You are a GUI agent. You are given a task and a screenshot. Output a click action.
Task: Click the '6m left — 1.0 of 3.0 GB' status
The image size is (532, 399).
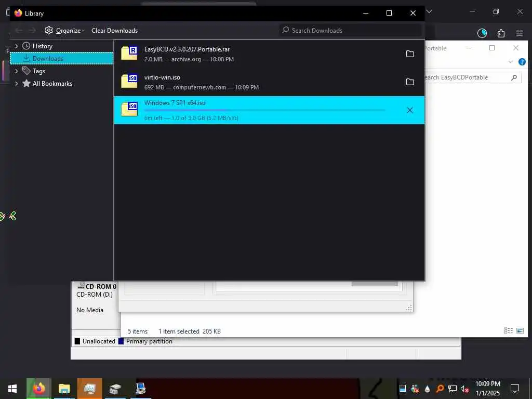pos(191,118)
